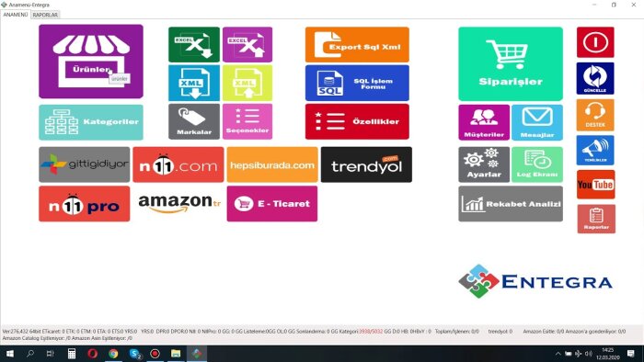The width and height of the screenshot is (644, 362).
Task: Click the blue XML download tile
Action: click(194, 84)
